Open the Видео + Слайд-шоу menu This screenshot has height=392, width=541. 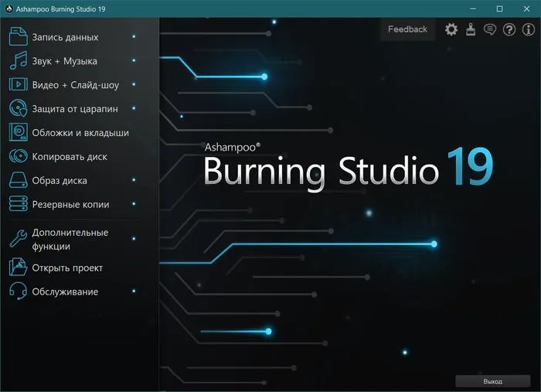coord(76,85)
